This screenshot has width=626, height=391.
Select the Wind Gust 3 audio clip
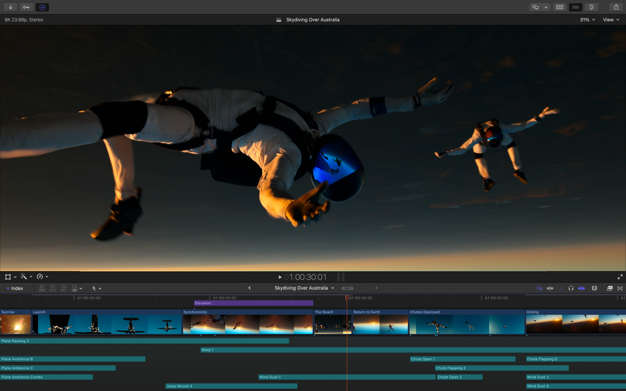576,377
